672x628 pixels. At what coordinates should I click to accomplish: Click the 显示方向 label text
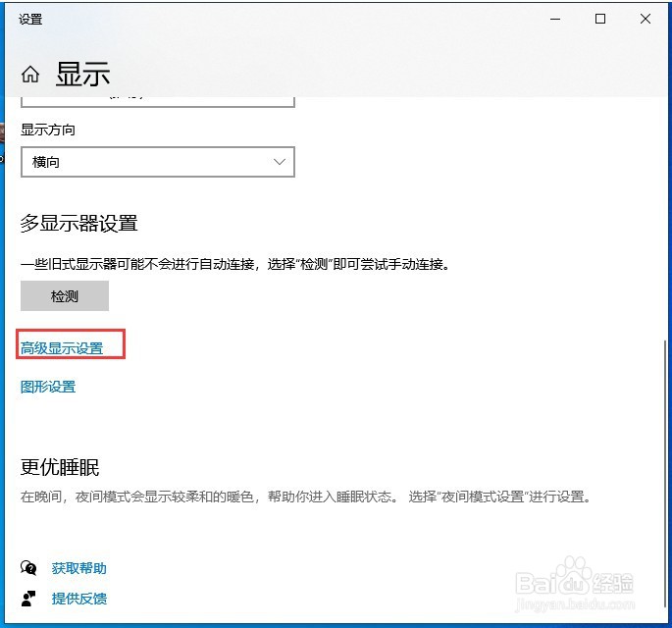coord(48,130)
